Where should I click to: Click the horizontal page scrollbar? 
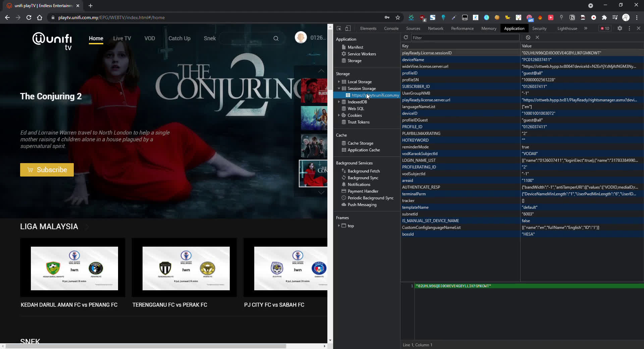tap(146, 346)
